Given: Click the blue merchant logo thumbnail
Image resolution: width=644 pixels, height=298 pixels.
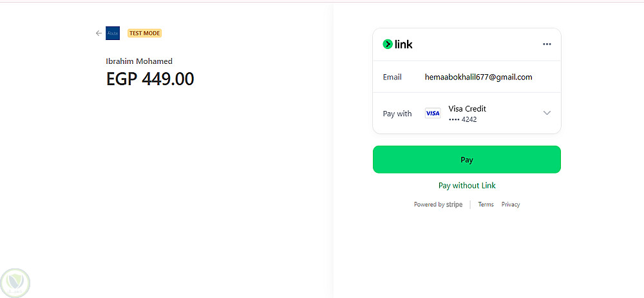Looking at the screenshot, I should pyautogui.click(x=113, y=33).
